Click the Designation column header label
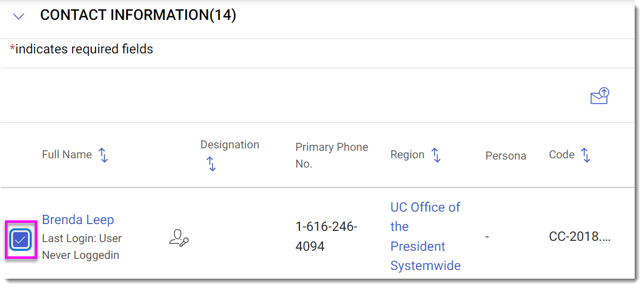The height and width of the screenshot is (288, 644). pos(230,145)
